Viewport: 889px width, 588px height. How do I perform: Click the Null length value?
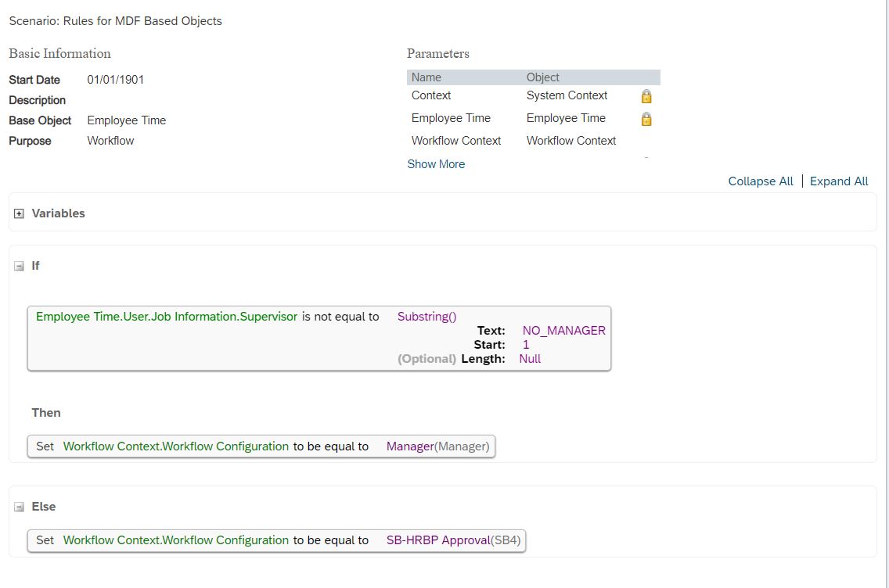coord(530,359)
